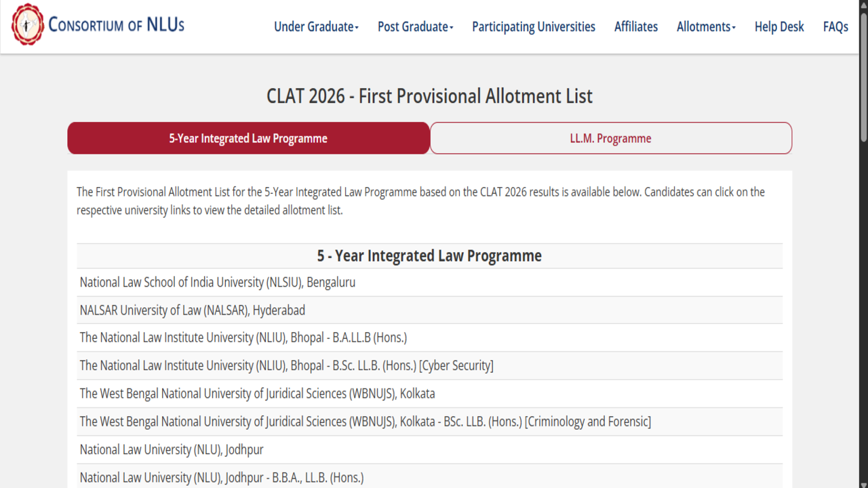View NLIU Bhopal B.A.LL.B (Hons.) list
The width and height of the screenshot is (868, 488).
[243, 338]
